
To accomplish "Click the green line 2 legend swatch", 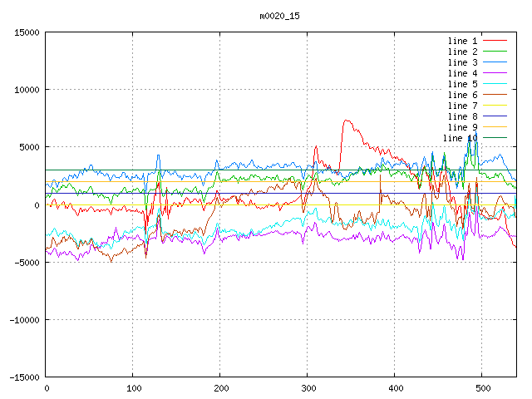I will 495,52.
